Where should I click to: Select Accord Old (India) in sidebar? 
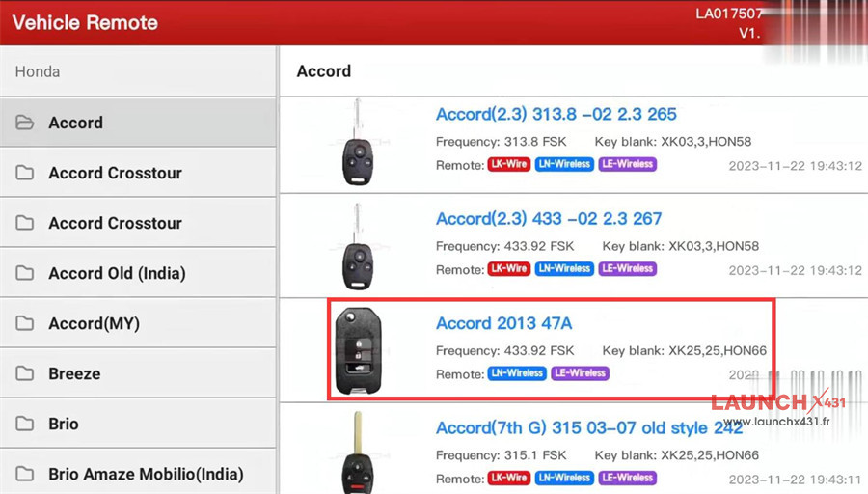pyautogui.click(x=138, y=273)
